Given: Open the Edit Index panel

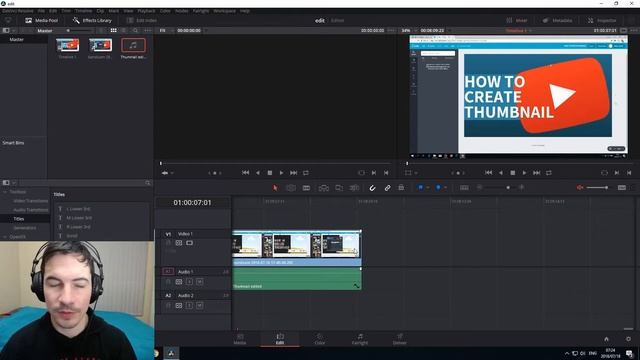Looking at the screenshot, I should pos(142,20).
